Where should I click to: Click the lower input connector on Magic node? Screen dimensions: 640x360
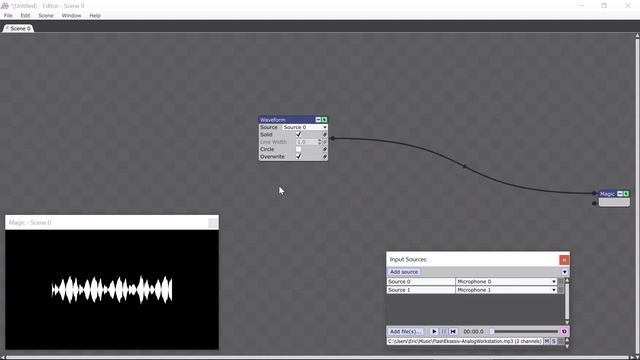pos(594,203)
